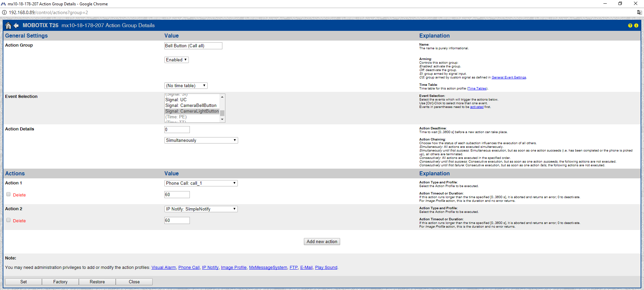Tick the Delete checkbox for Action 1
The width and height of the screenshot is (644, 290).
(8, 194)
